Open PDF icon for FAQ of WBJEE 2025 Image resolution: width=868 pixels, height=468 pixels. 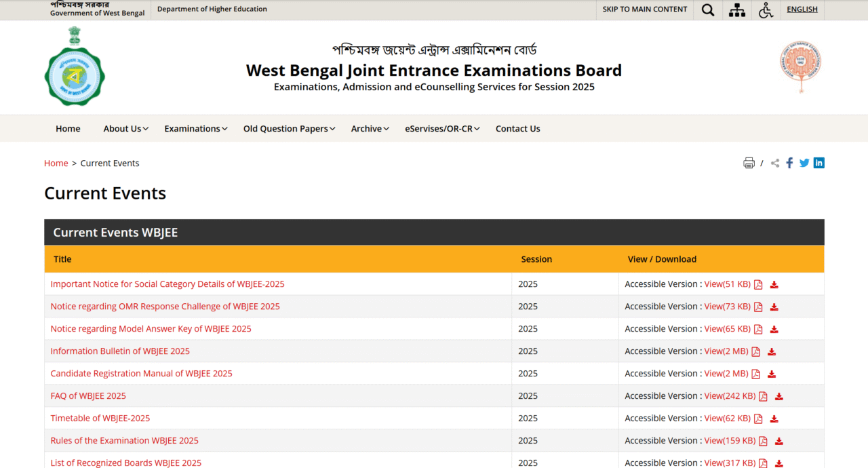pos(763,397)
